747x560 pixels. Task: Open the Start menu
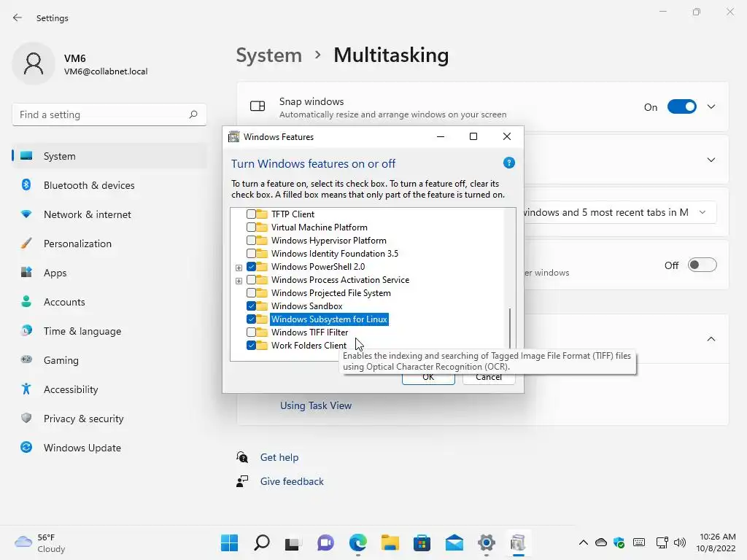pyautogui.click(x=230, y=542)
